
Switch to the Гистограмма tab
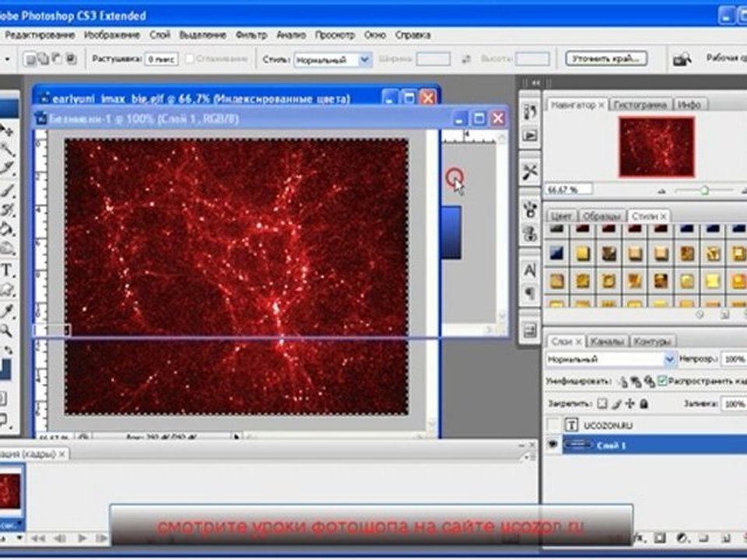(640, 104)
